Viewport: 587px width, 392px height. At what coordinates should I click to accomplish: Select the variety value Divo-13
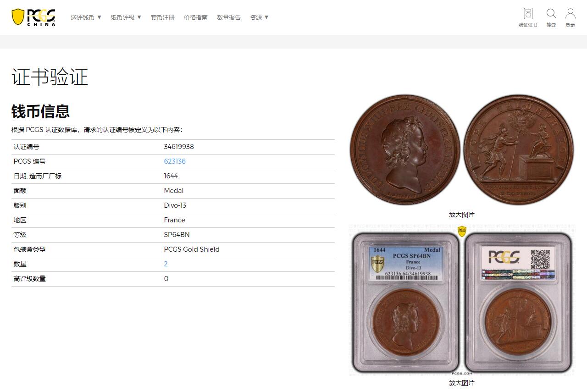pyautogui.click(x=175, y=205)
